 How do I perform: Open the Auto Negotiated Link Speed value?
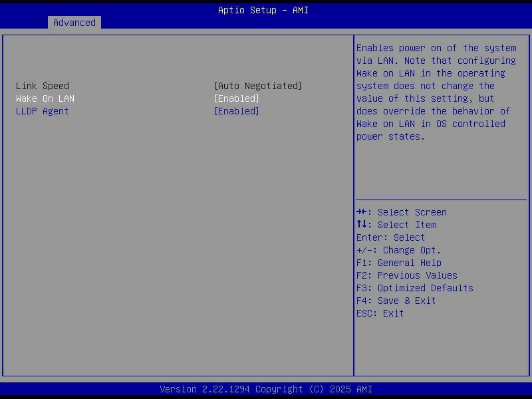[x=258, y=86]
